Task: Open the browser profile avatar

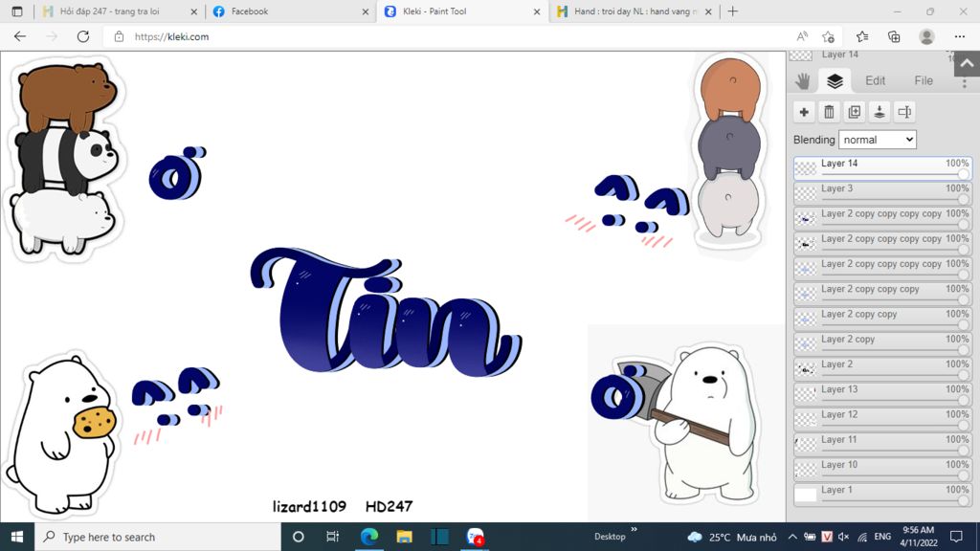Action: click(926, 37)
